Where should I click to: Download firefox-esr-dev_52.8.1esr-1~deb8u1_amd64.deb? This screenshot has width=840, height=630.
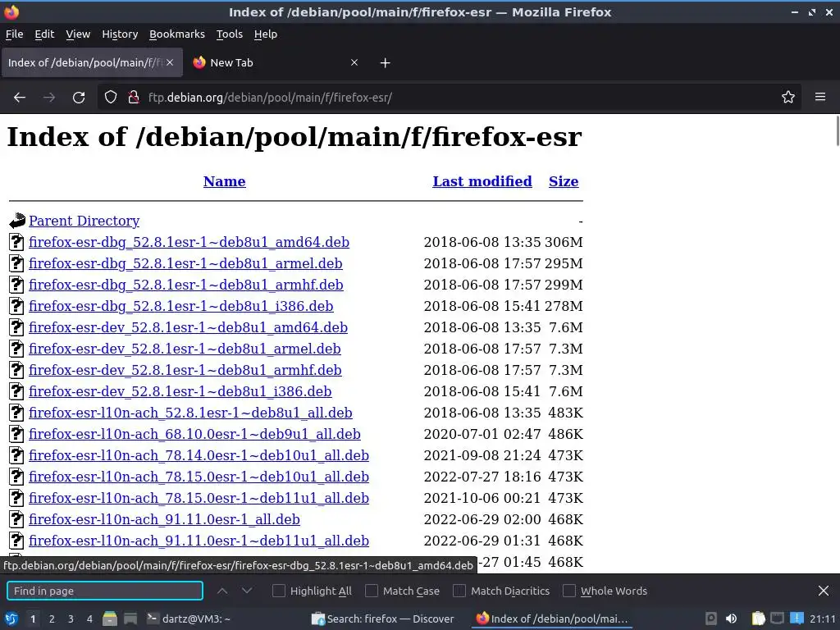[188, 327]
